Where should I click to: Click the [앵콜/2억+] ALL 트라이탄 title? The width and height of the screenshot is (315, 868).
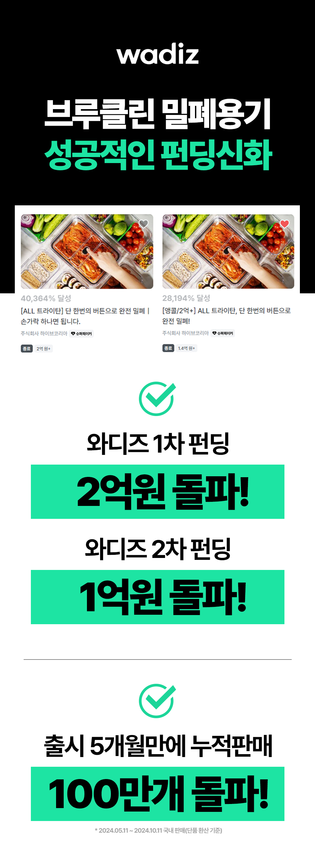pyautogui.click(x=226, y=315)
